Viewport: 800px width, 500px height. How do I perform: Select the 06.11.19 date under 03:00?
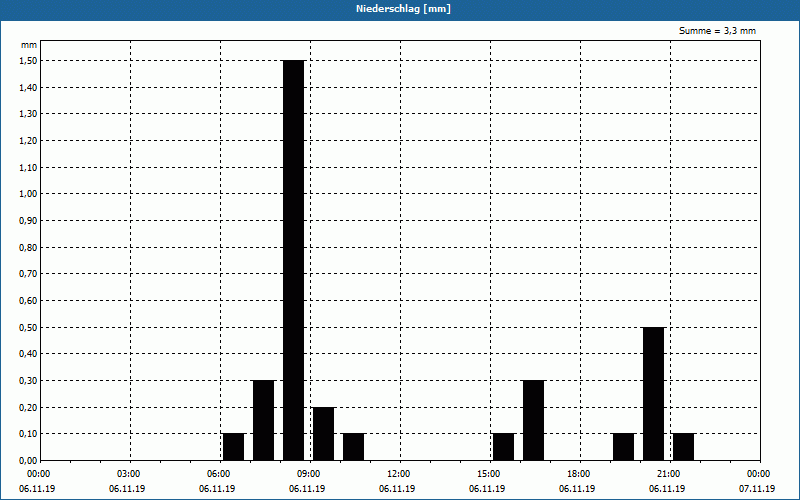pos(127,489)
